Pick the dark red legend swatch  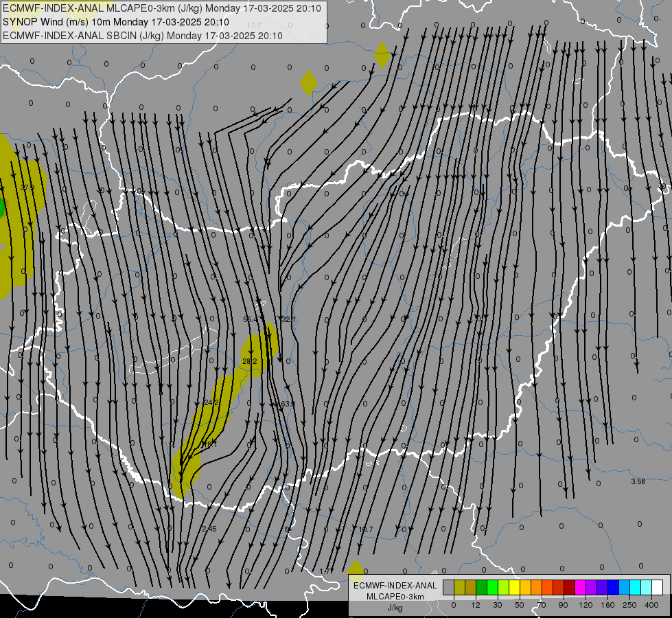coord(570,587)
